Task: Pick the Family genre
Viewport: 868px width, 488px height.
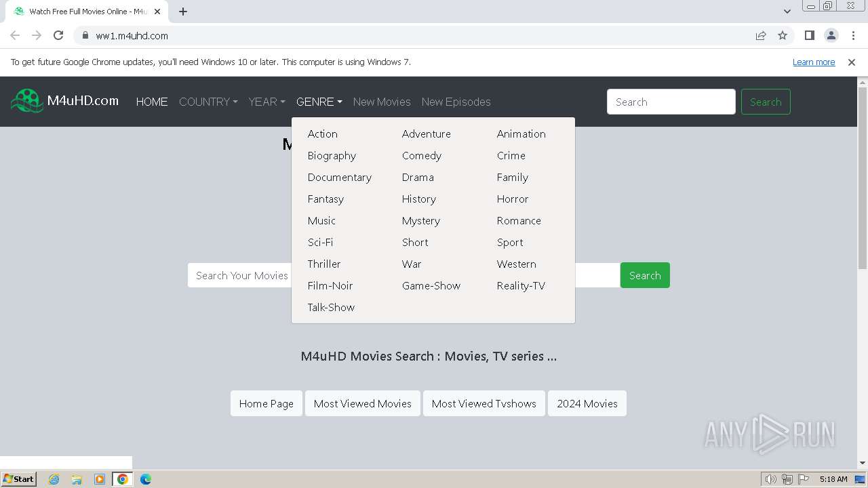Action: coord(513,177)
